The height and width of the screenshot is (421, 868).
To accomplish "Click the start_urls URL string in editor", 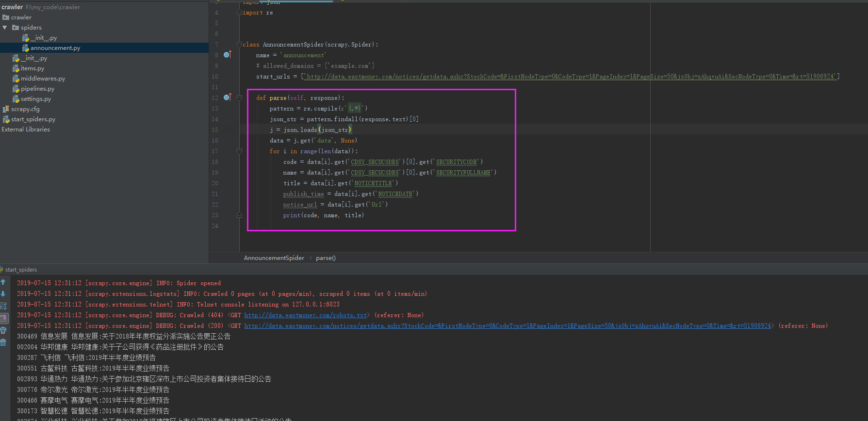I will [x=570, y=77].
